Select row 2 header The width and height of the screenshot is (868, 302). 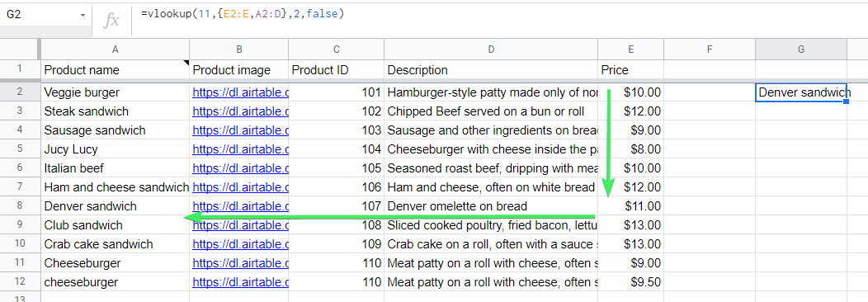point(20,92)
